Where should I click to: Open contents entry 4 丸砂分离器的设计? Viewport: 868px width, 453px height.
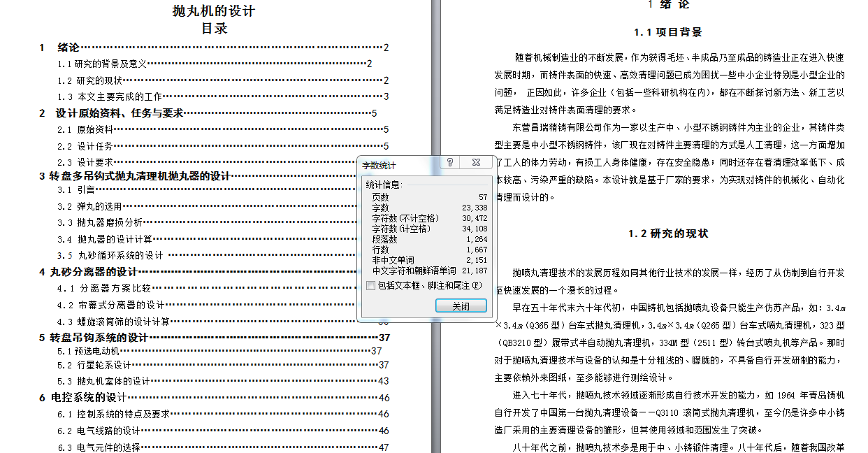[199, 272]
